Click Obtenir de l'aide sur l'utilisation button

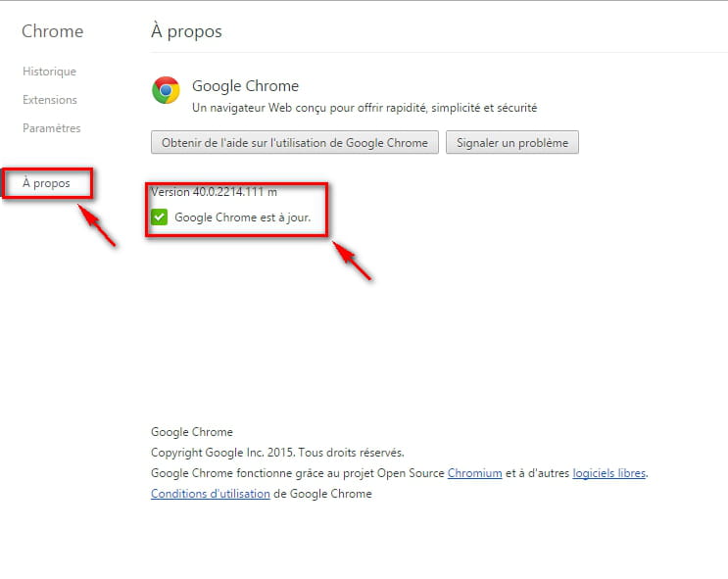coord(295,142)
